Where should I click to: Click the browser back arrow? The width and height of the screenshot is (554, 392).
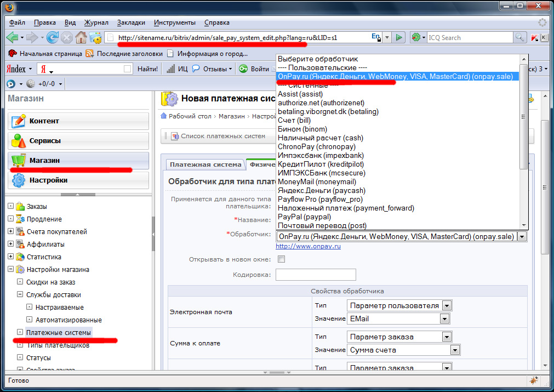pos(12,38)
